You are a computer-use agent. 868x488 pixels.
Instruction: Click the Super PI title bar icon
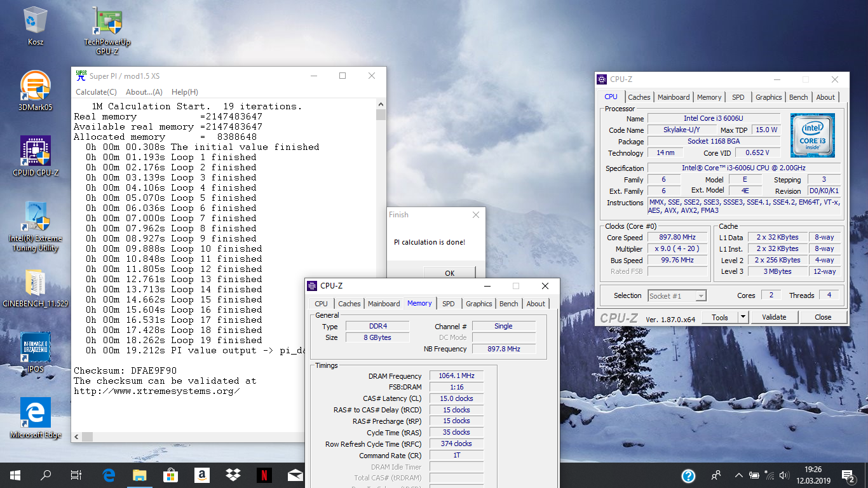(81, 76)
